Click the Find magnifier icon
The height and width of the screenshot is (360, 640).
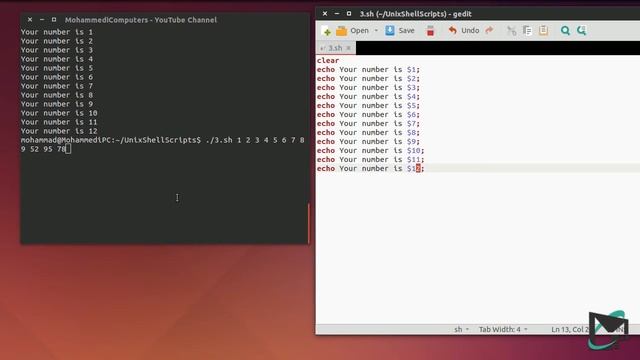coord(565,31)
